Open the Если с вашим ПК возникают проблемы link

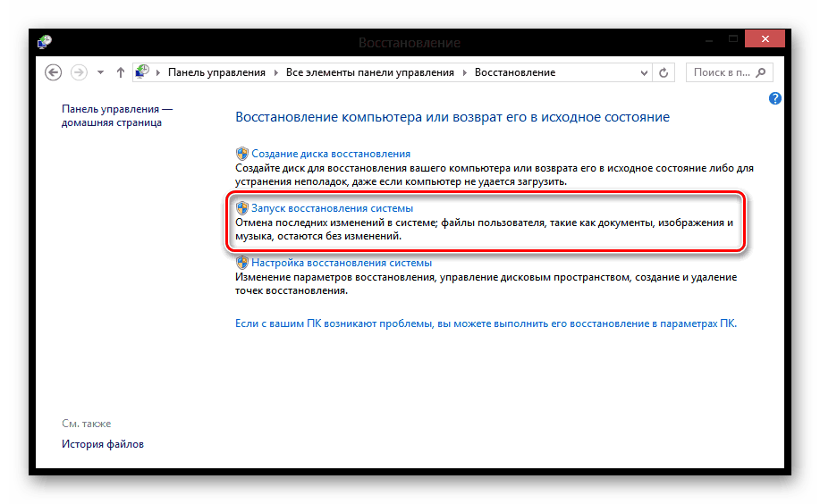(486, 323)
